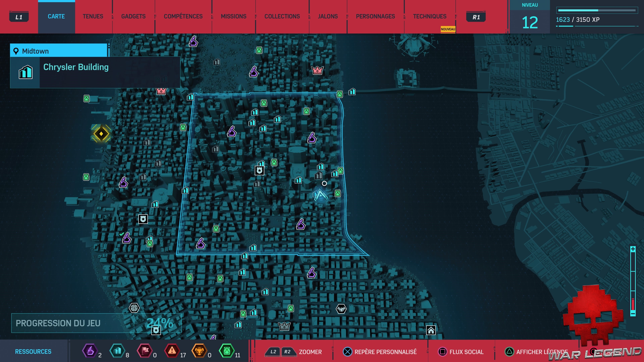The width and height of the screenshot is (644, 362).
Task: Click the handshake side mission icon
Action: pos(341,309)
